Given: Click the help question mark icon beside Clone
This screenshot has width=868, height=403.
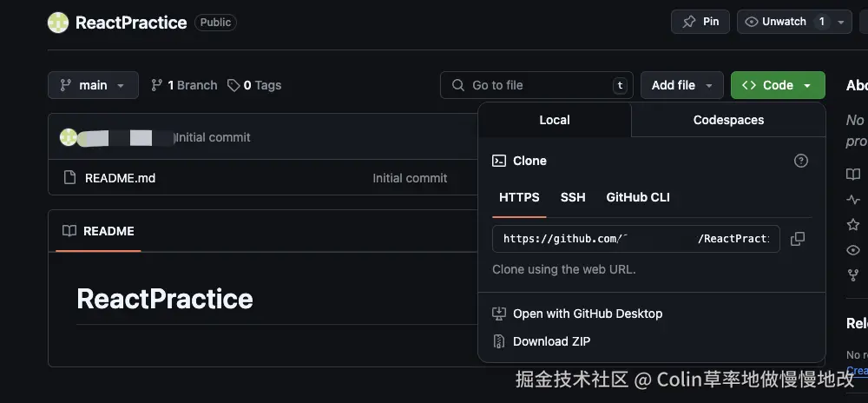Looking at the screenshot, I should coord(801,161).
